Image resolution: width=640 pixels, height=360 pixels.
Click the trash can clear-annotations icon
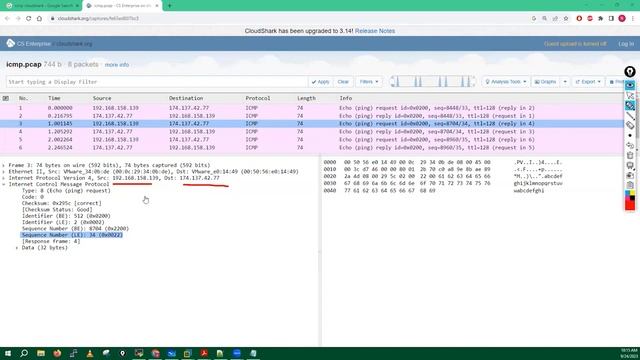click(630, 155)
